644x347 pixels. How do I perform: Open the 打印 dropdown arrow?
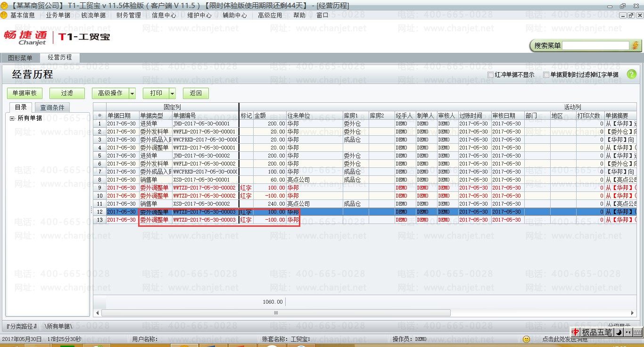point(172,93)
